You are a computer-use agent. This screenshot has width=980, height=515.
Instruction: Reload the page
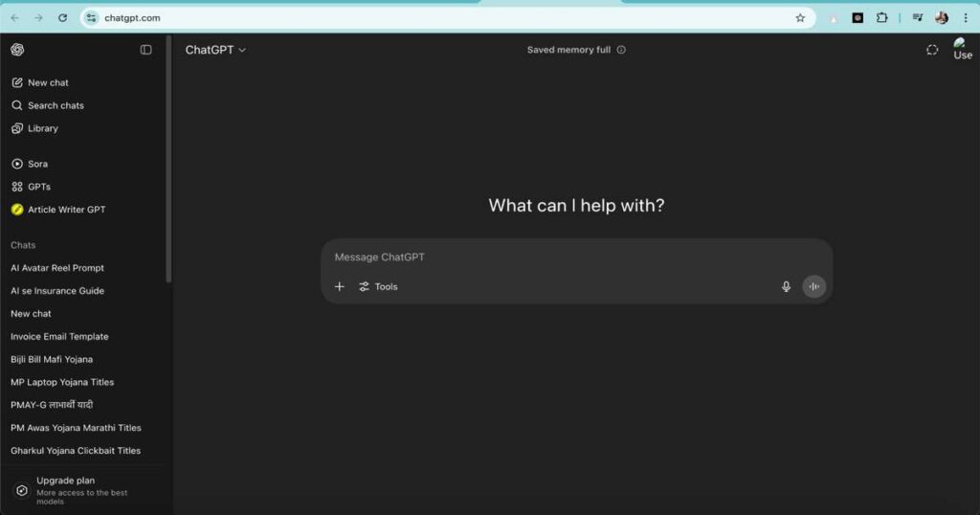coord(62,17)
